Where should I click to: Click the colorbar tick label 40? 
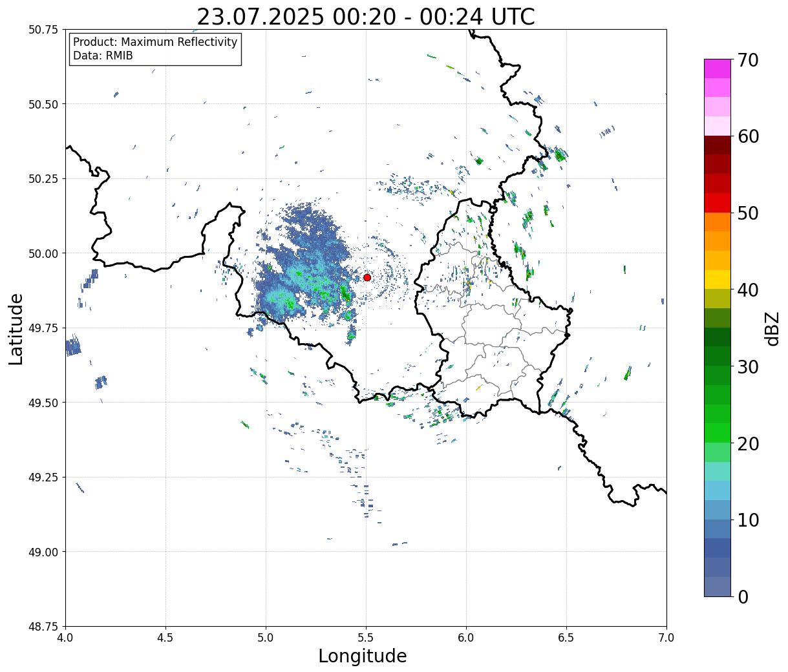(x=748, y=290)
